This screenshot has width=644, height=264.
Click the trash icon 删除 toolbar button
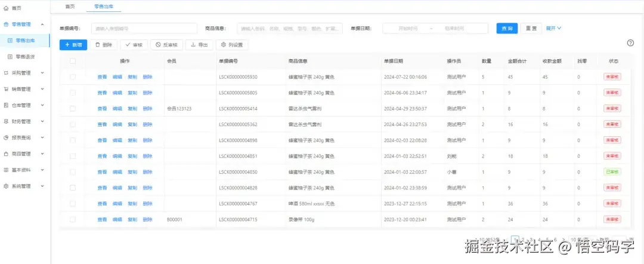pyautogui.click(x=104, y=45)
